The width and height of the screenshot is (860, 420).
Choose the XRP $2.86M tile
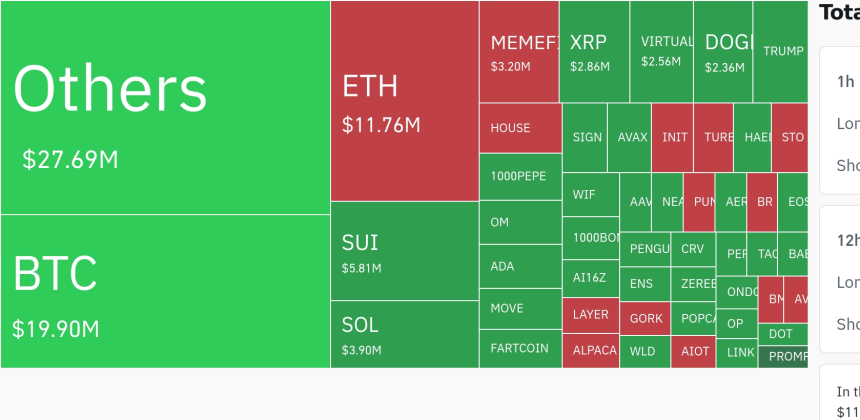595,52
